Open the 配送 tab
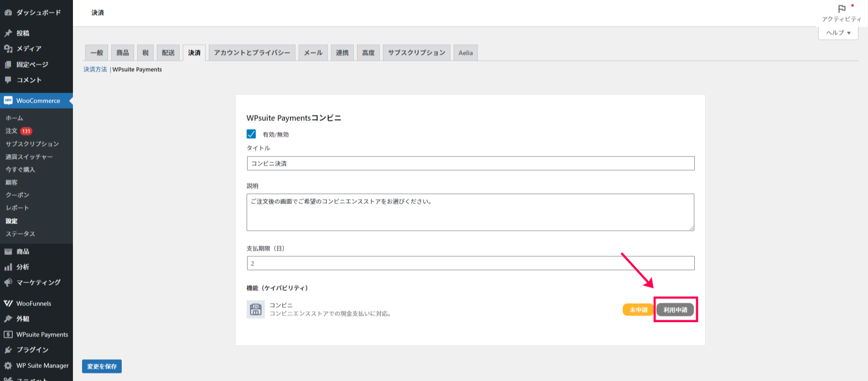868x381 pixels. tap(168, 53)
